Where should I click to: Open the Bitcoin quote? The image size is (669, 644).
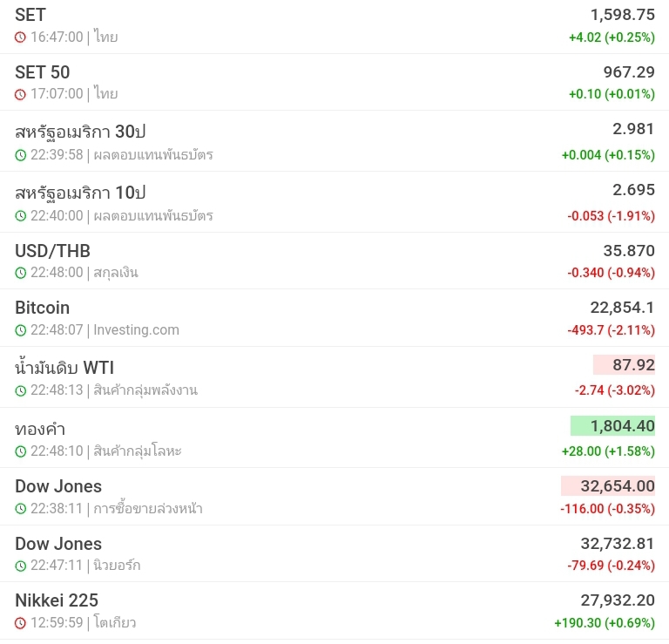click(x=42, y=308)
